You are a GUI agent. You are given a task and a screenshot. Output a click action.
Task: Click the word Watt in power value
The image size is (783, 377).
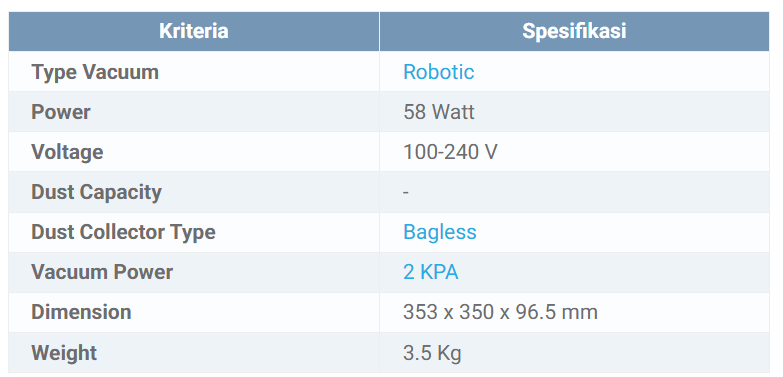[x=453, y=112]
